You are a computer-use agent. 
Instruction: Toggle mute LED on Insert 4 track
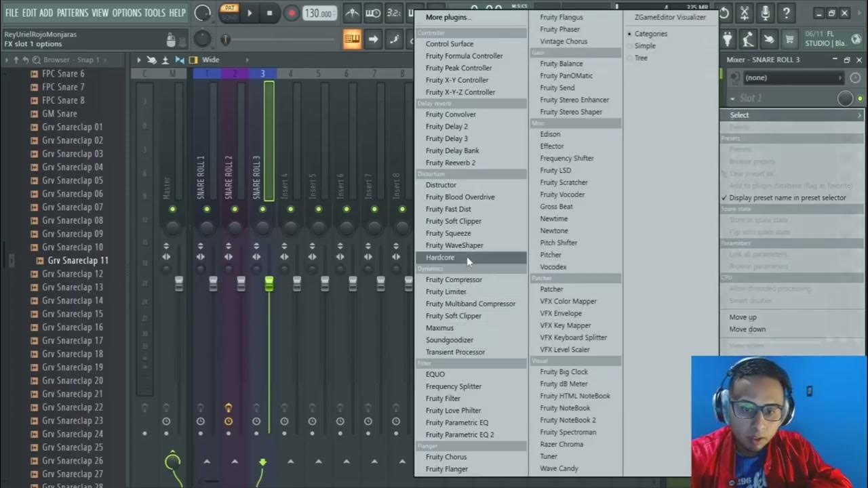[290, 209]
